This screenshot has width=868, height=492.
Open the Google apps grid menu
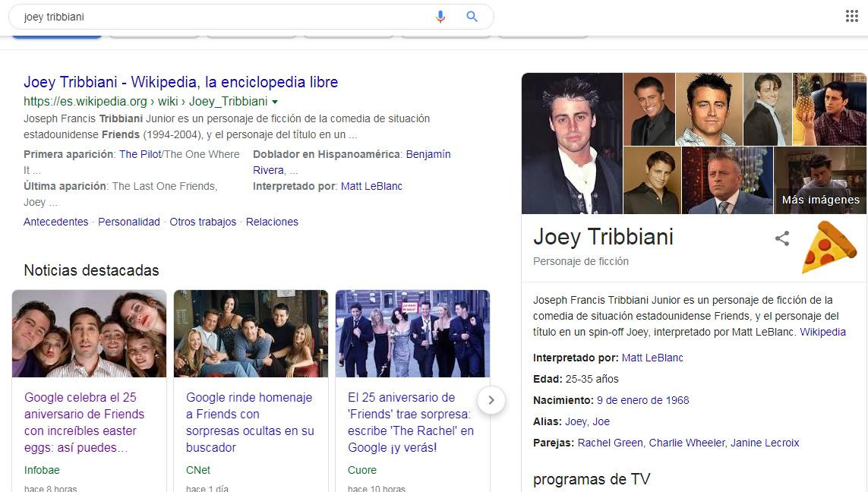coord(852,16)
